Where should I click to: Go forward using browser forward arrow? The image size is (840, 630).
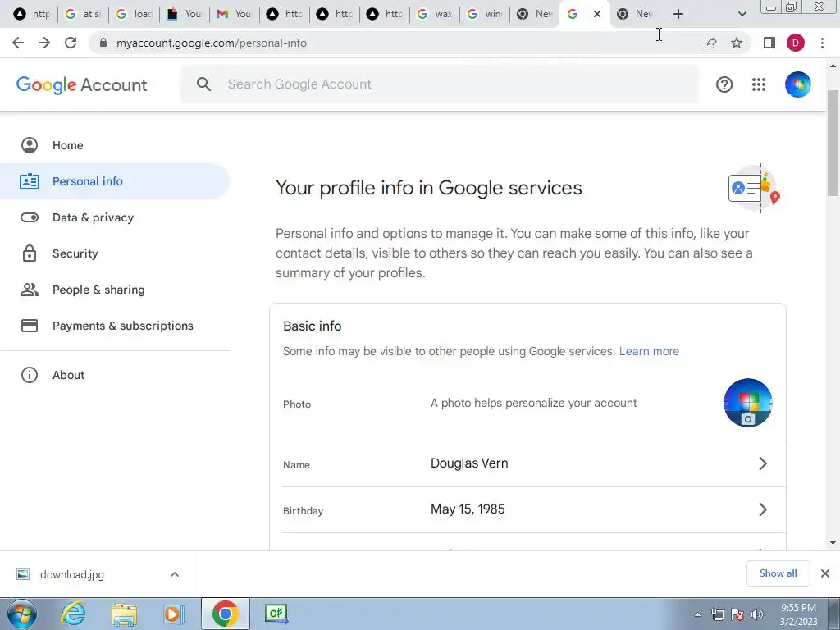[x=44, y=43]
